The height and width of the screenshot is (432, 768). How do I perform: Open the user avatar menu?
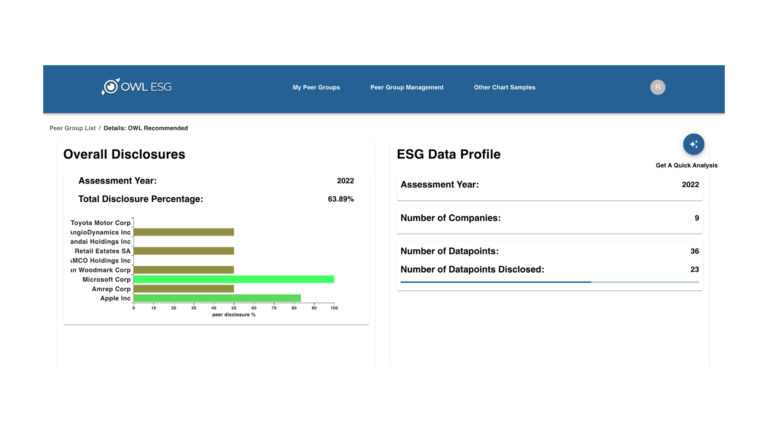pos(657,87)
